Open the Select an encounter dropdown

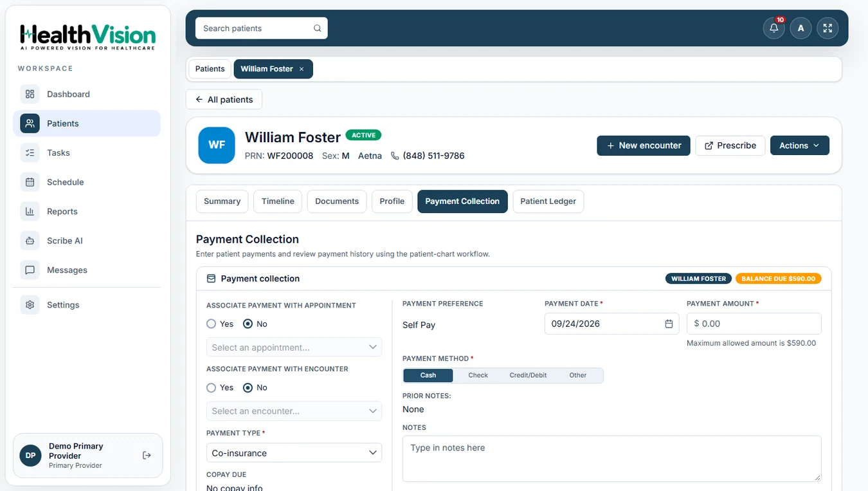pos(294,411)
